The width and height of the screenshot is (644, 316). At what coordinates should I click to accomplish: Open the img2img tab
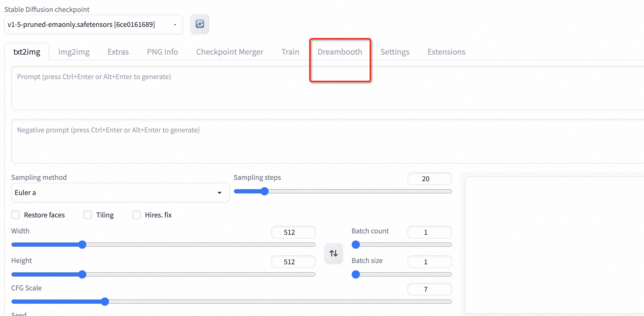pos(74,52)
